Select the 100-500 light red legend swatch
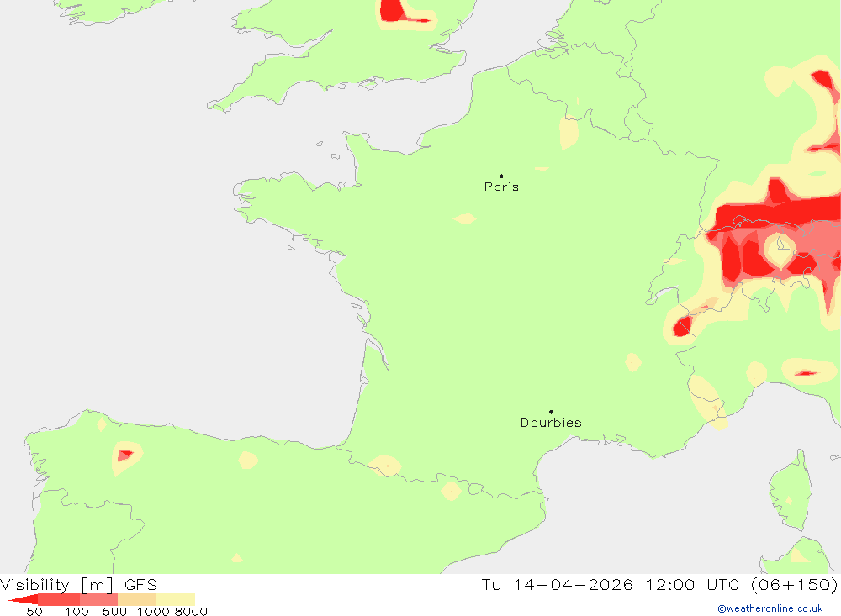 coord(98,599)
